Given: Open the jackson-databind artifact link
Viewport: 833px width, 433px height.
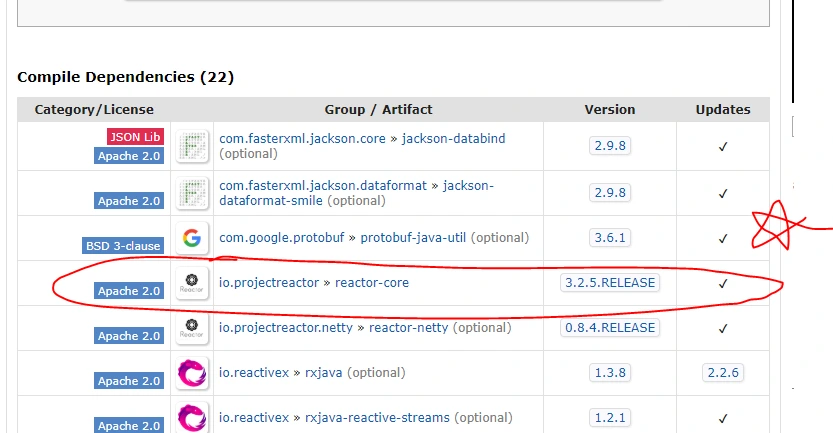Looking at the screenshot, I should [454, 139].
